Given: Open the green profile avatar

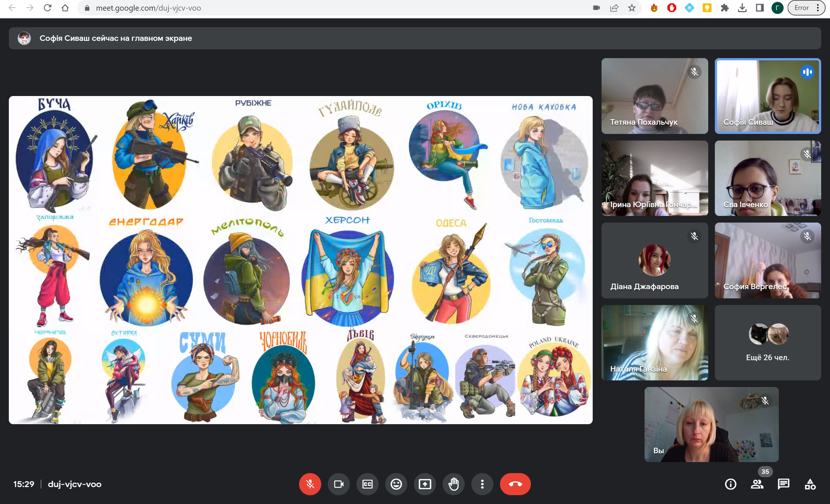Looking at the screenshot, I should [x=777, y=8].
